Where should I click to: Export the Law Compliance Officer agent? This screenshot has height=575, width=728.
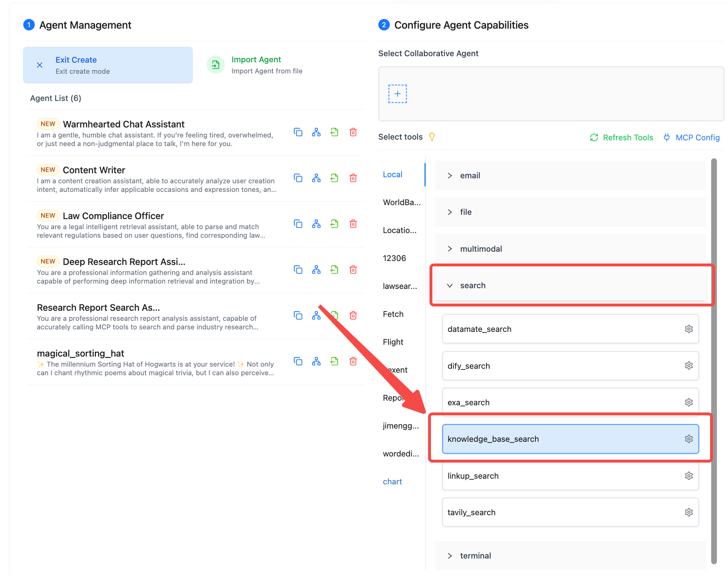point(334,224)
